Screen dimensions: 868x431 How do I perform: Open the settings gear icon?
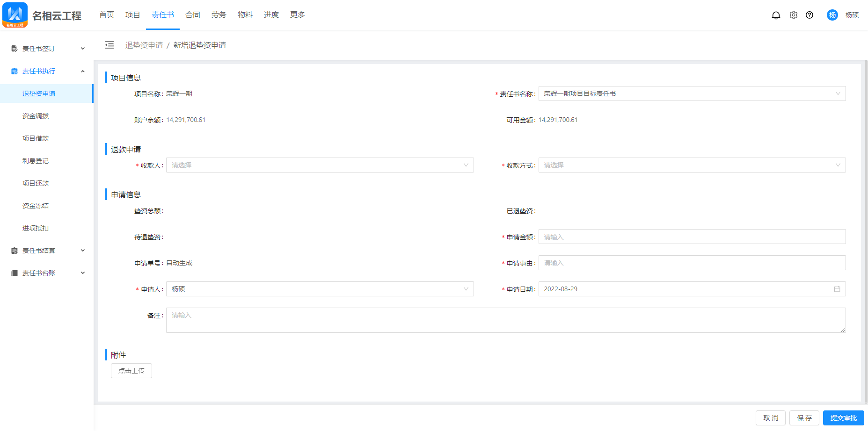point(794,15)
